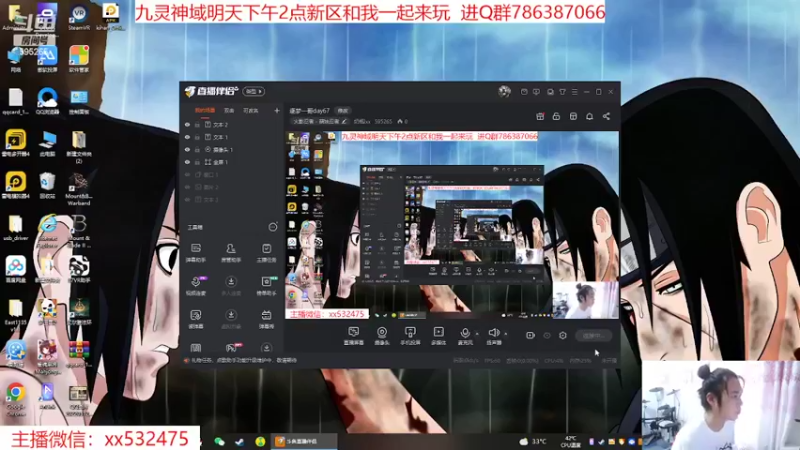Viewport: 800px width, 450px height.
Task: Open WeChat from the taskbar
Action: coord(219,441)
